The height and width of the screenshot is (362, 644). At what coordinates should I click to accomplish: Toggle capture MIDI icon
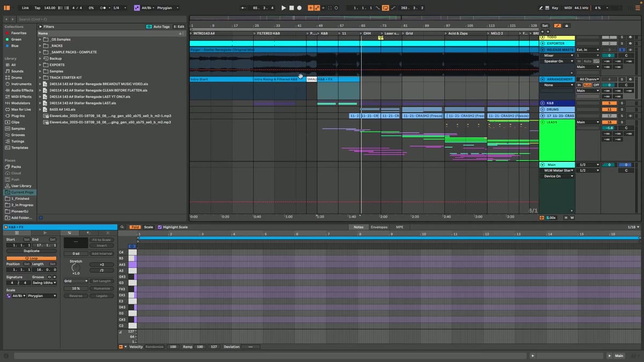[x=330, y=8]
